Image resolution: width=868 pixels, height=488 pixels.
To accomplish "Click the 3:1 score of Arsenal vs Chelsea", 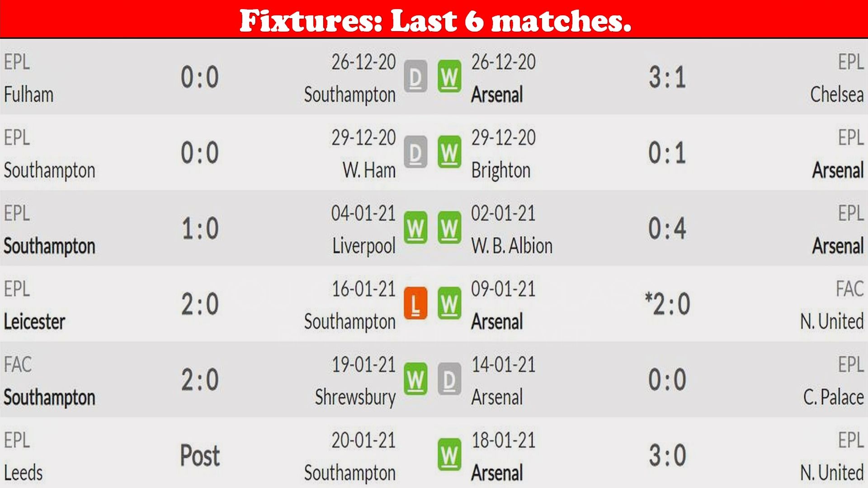I will pyautogui.click(x=667, y=77).
